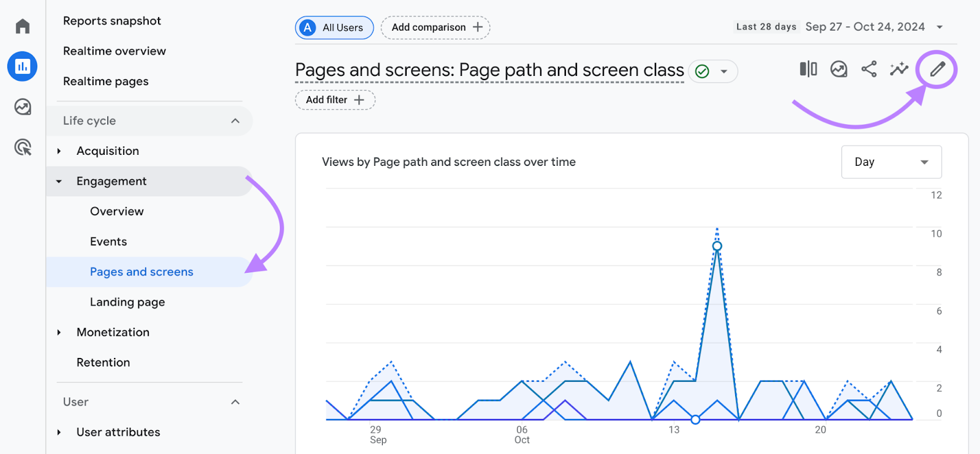
Task: Open the report status checkmark dropdown
Action: [714, 72]
